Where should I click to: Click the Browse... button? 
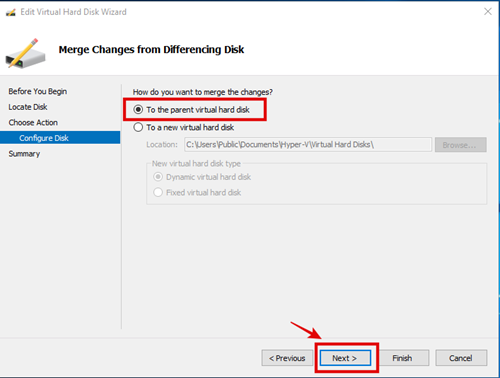[x=460, y=145]
